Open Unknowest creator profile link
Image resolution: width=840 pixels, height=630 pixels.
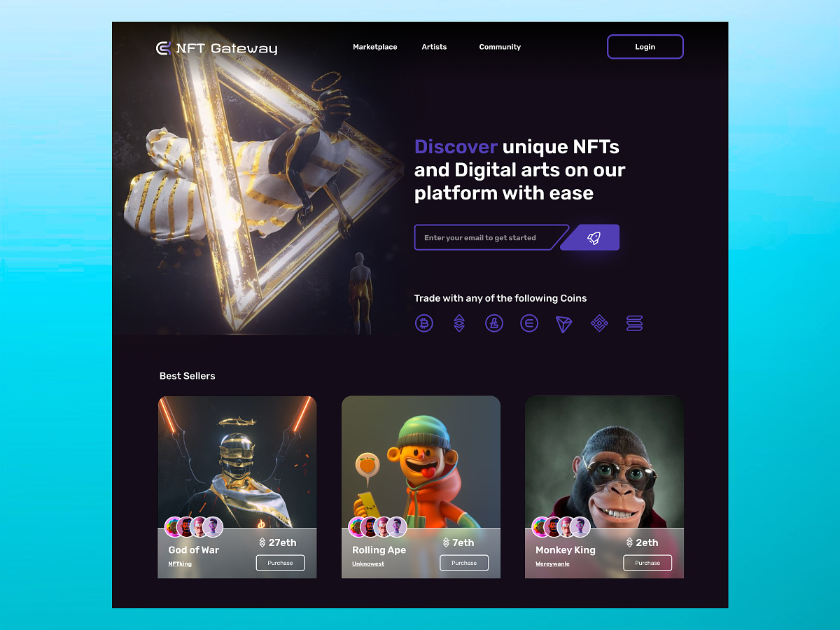(x=368, y=563)
